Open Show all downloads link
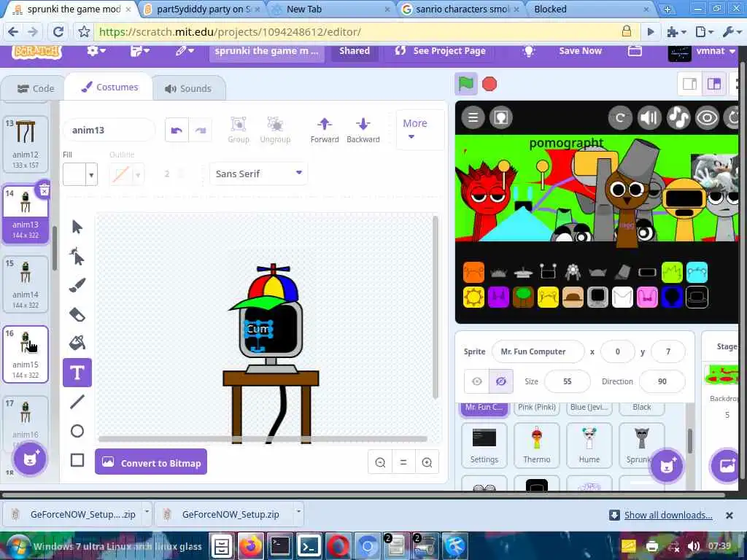The width and height of the screenshot is (747, 560). click(x=668, y=515)
